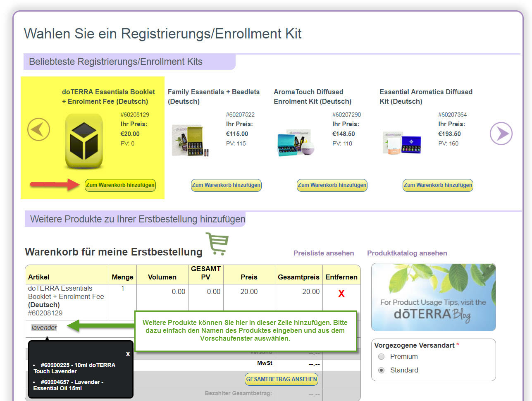Click the Essential Aromatics Diffused Kit title
The width and height of the screenshot is (532, 401).
click(426, 97)
